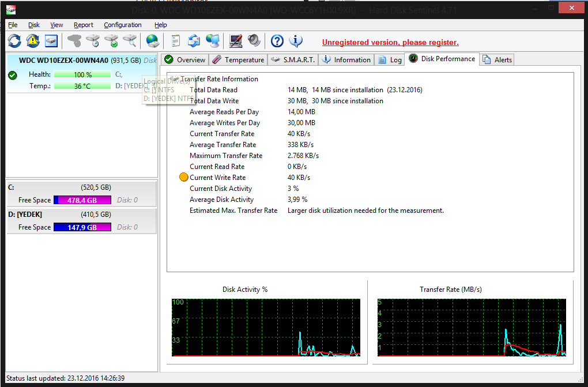This screenshot has width=588, height=387.
Task: Click the greyed-out grey blob toolbar icon
Action: [74, 40]
